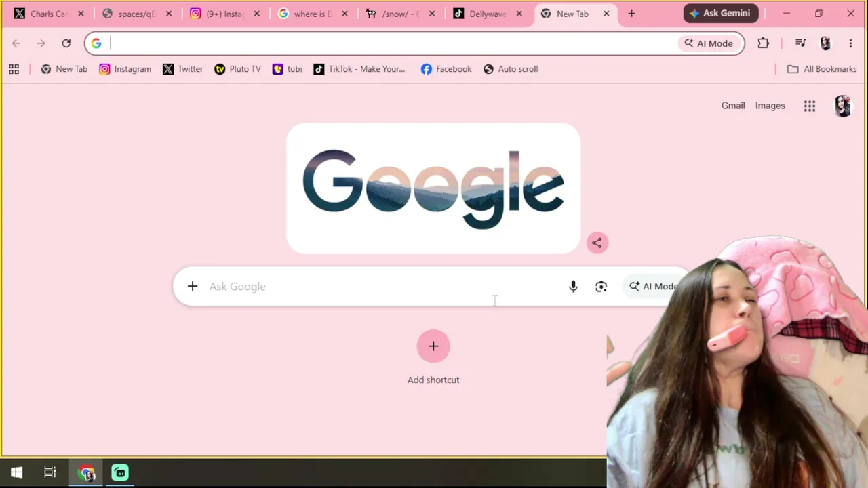Share the Google doodle

click(597, 243)
